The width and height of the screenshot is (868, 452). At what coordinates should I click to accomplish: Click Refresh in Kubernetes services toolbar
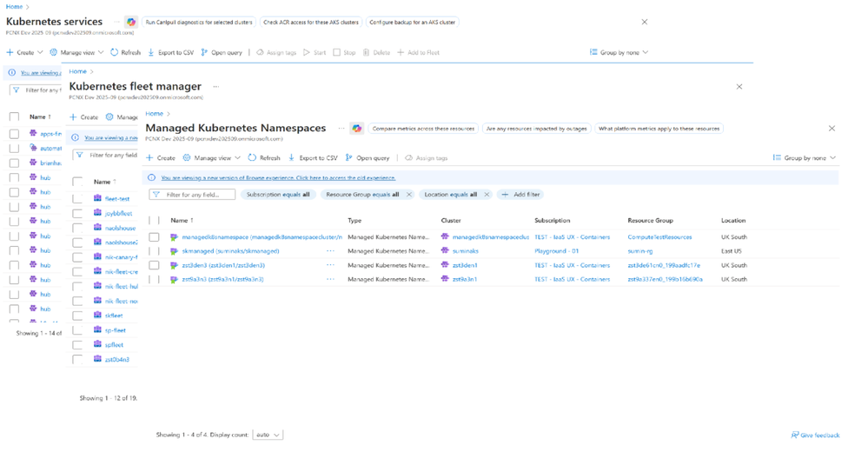(x=125, y=53)
